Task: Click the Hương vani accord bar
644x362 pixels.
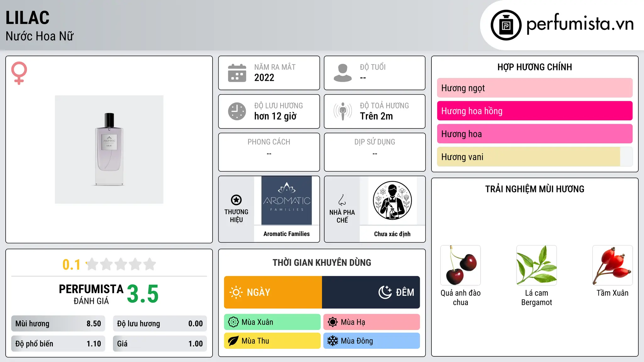Action: pyautogui.click(x=535, y=157)
